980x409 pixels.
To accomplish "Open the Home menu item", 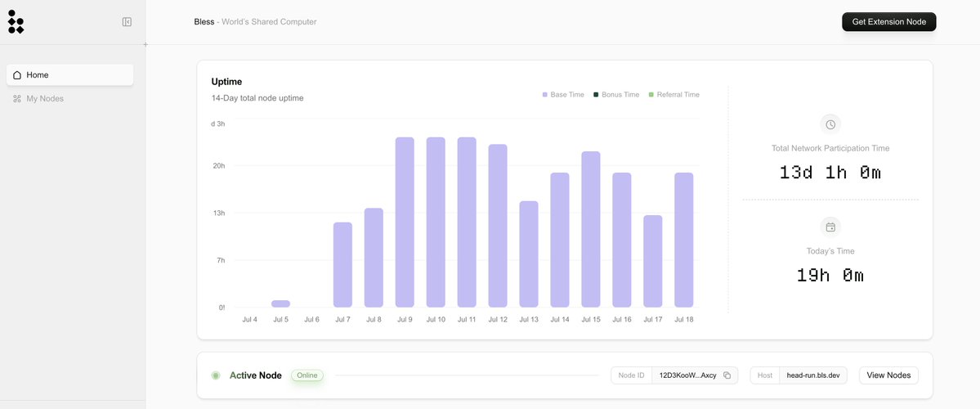I will click(x=70, y=75).
